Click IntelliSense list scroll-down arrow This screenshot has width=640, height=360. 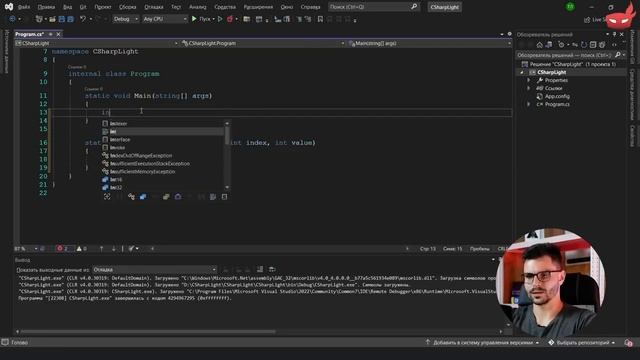[227, 187]
